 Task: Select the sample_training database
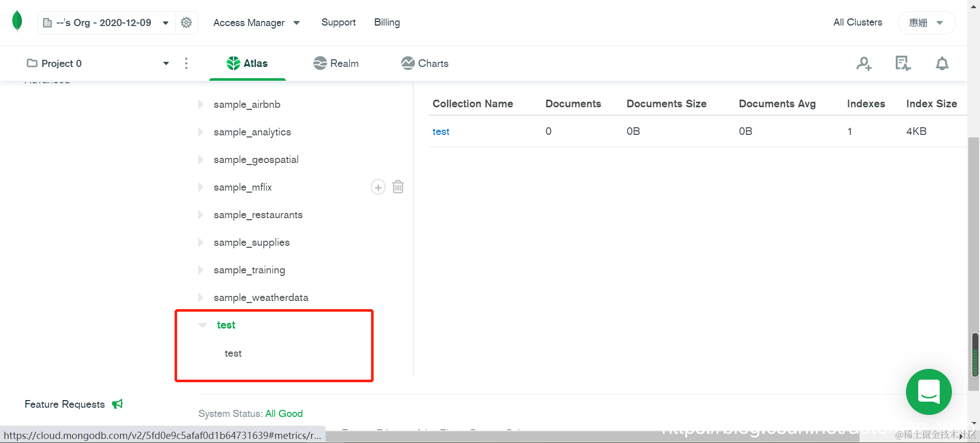point(250,270)
